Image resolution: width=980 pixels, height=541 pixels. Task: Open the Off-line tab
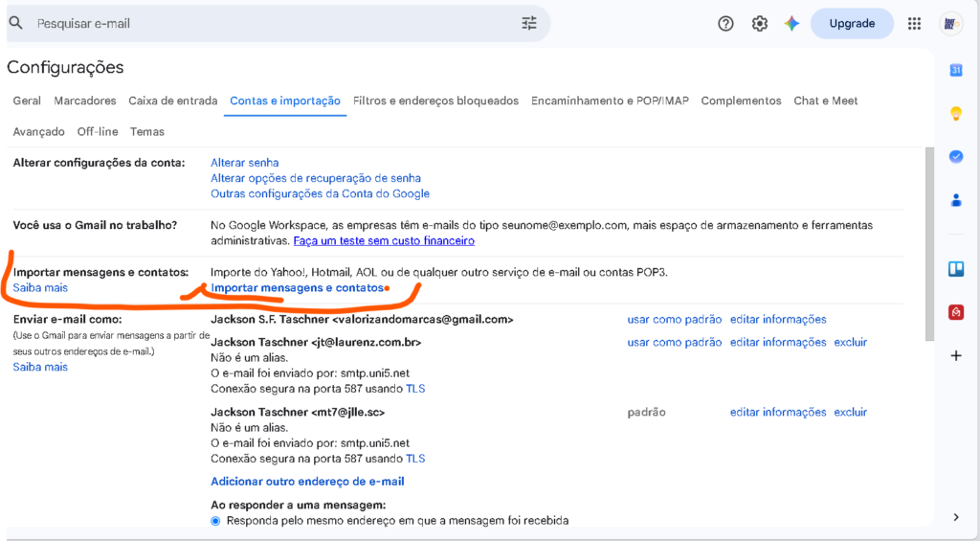tap(98, 132)
